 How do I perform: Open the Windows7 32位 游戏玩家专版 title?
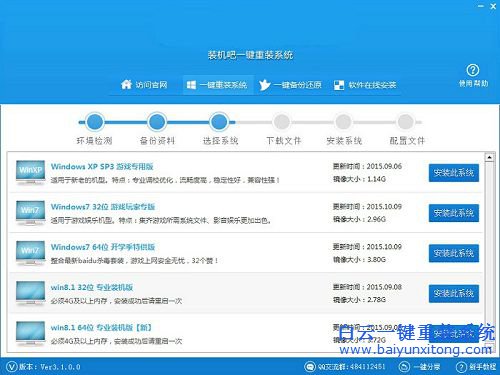pyautogui.click(x=103, y=207)
